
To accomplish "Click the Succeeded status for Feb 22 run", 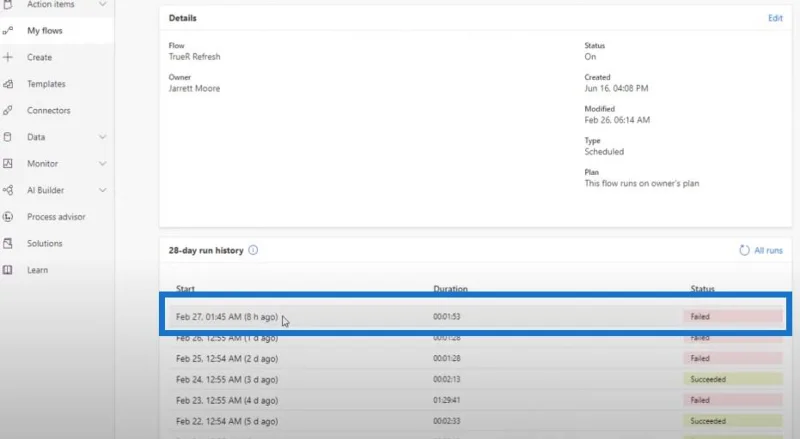I will click(733, 421).
